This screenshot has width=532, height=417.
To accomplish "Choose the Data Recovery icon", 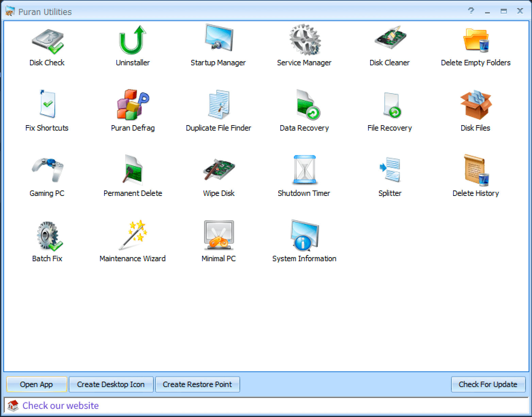I will (x=308, y=105).
